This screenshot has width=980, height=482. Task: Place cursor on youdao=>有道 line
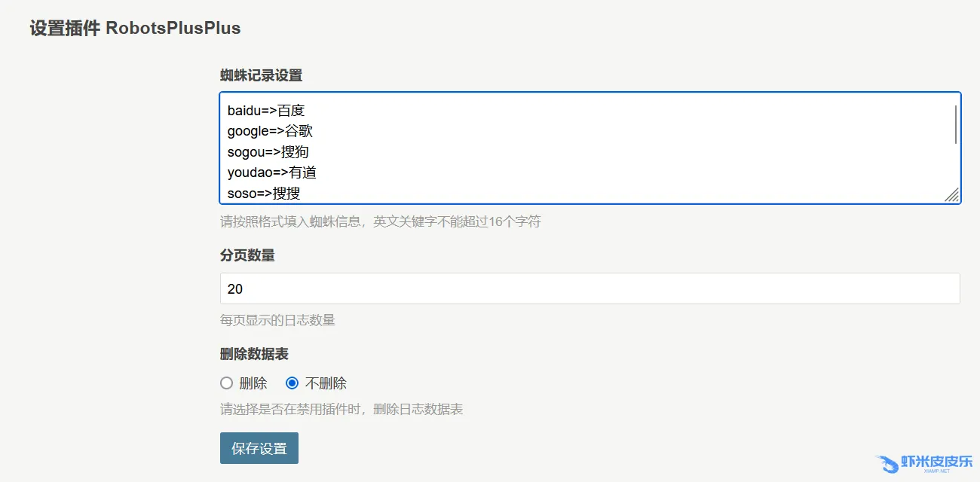tap(271, 172)
